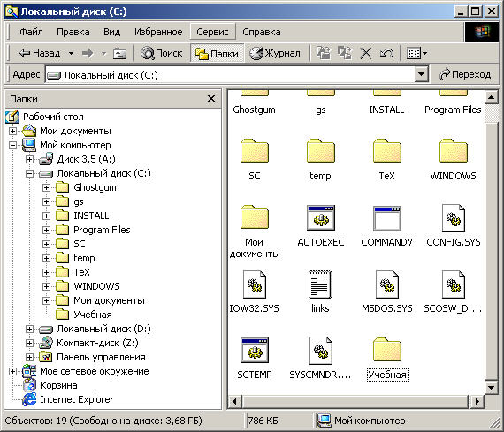Click the address field Локальный диск (C:)
The image size is (504, 432).
pos(230,75)
